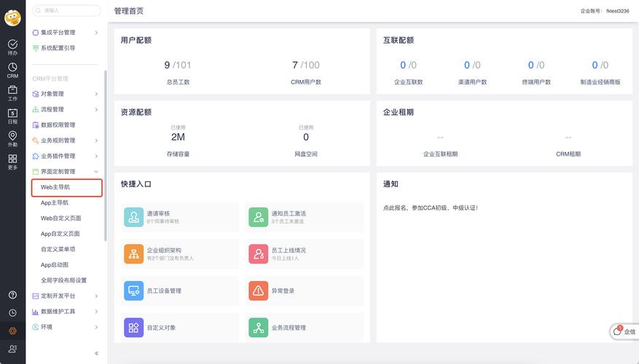Expand the 定制开发平台 menu
Viewport: 639px width, 364px height.
(x=96, y=296)
